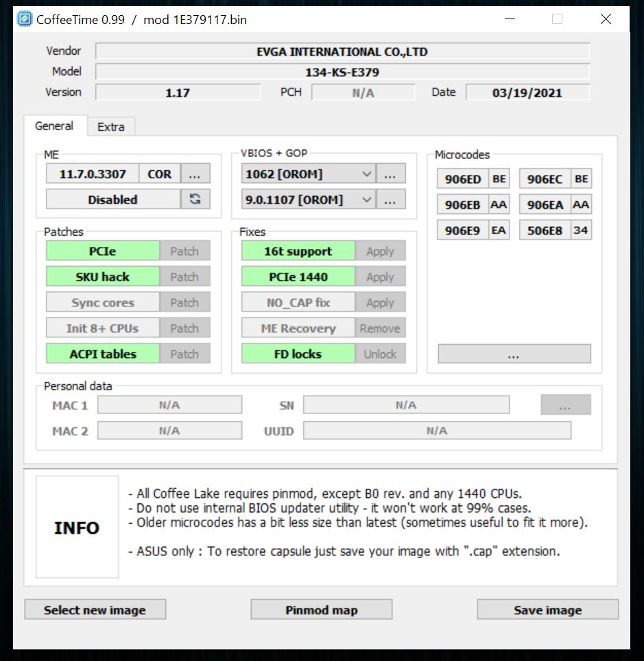The width and height of the screenshot is (644, 661).
Task: Minimize the CoffeeTime window
Action: [510, 19]
